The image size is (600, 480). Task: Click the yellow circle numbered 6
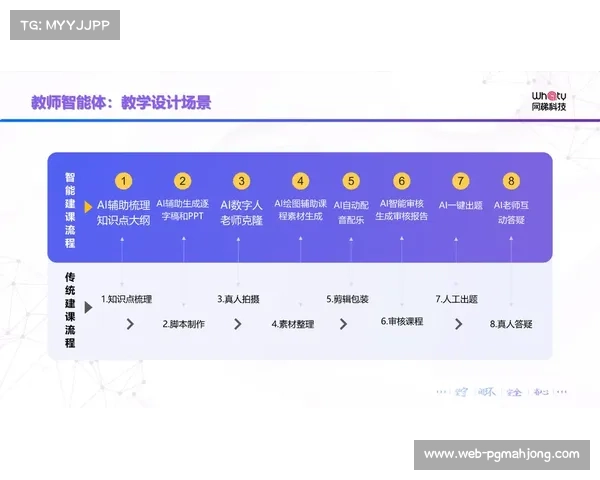401,181
